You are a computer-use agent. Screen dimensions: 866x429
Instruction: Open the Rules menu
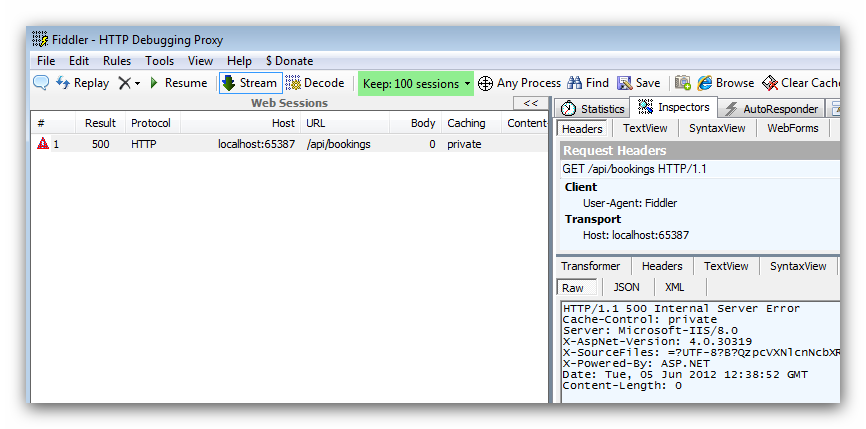point(117,61)
